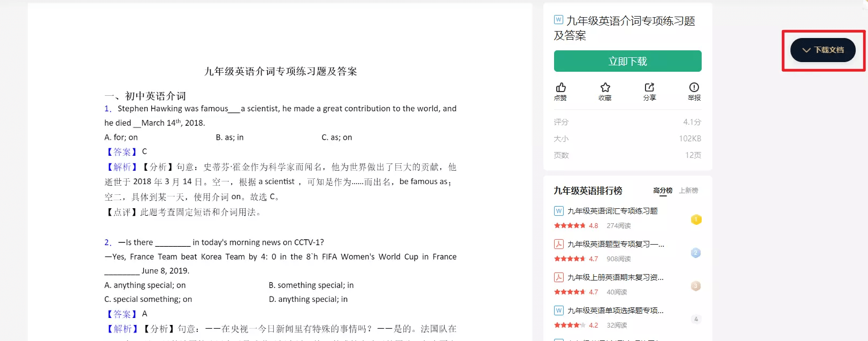The width and height of the screenshot is (868, 341).
Task: Click Word icon next to 九年级英语单项选择题专项
Action: click(x=558, y=310)
